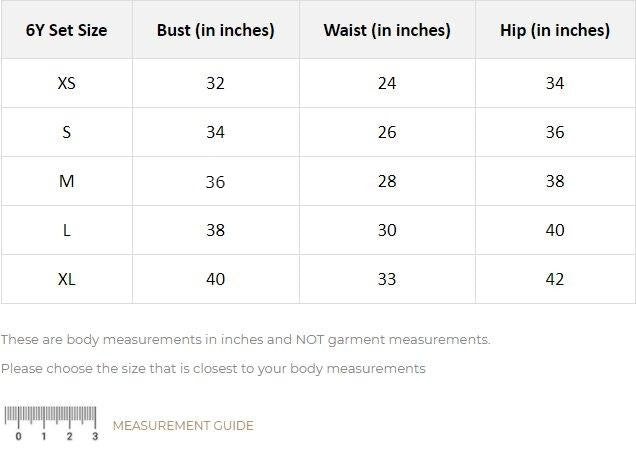Click bust value 32 for XS
The width and height of the screenshot is (636, 451).
215,83
